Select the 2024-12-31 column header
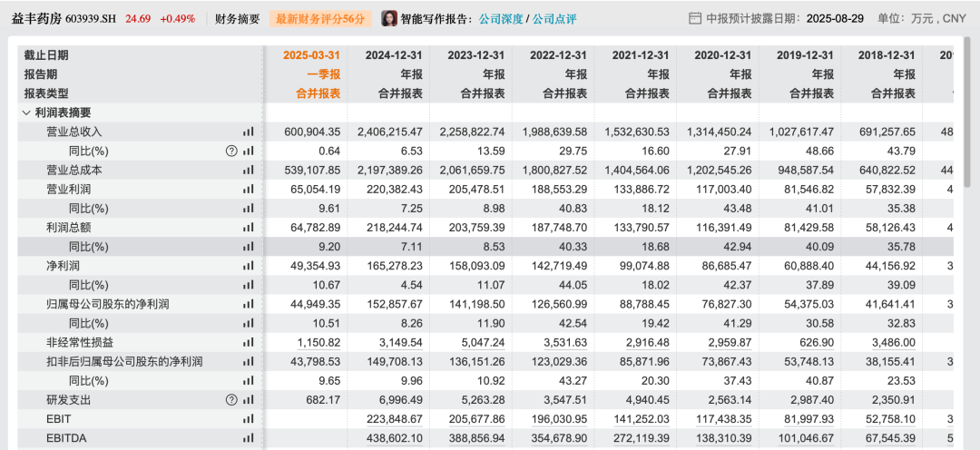The width and height of the screenshot is (980, 450). tap(394, 55)
